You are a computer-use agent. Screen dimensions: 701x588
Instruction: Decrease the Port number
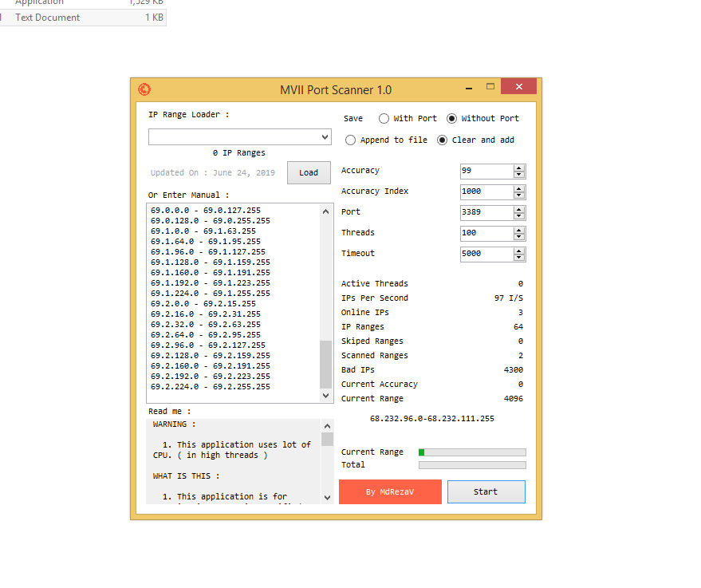[520, 215]
